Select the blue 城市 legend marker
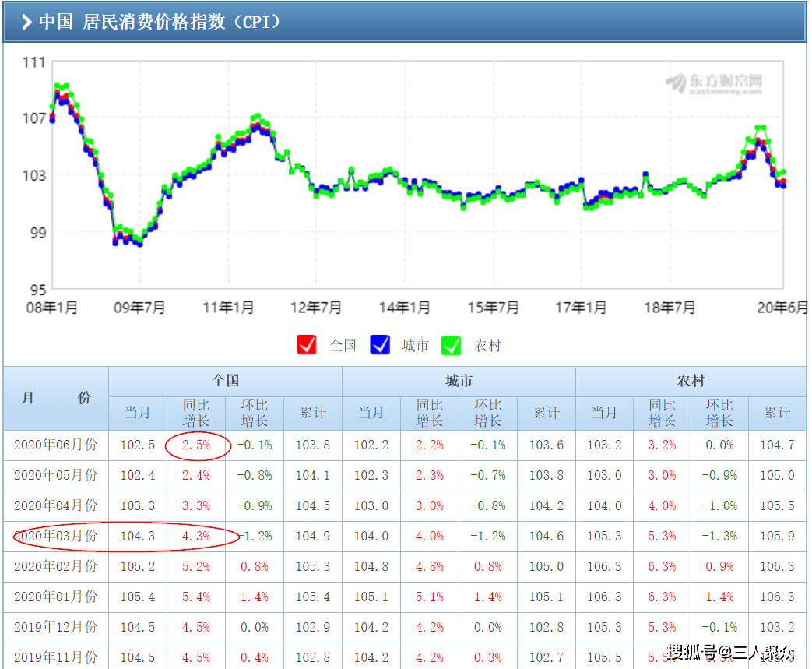 pyautogui.click(x=381, y=345)
